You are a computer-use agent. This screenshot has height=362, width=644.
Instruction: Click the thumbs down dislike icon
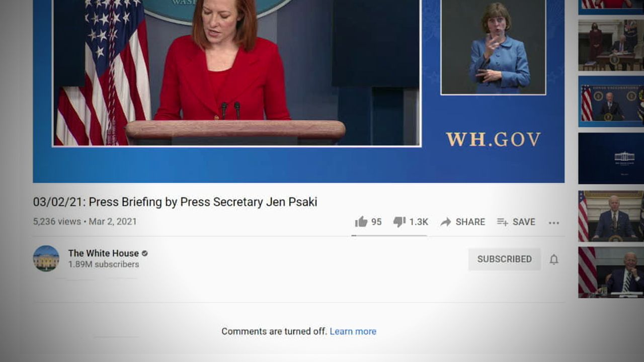(x=399, y=222)
